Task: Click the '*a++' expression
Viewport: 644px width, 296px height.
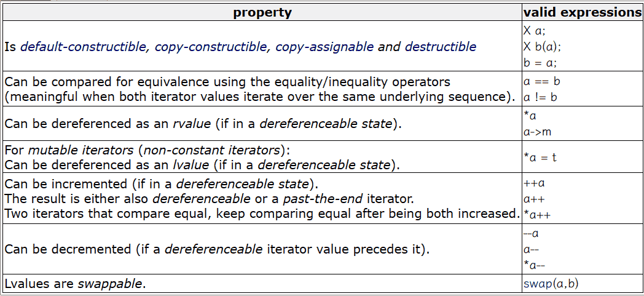Action: [537, 215]
